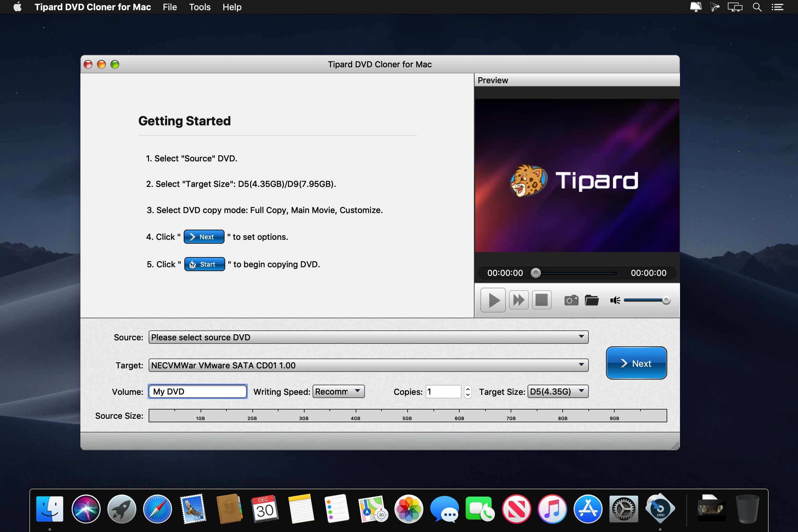Click the folder browse icon in preview
Screen dimensions: 798x532
[x=591, y=300]
